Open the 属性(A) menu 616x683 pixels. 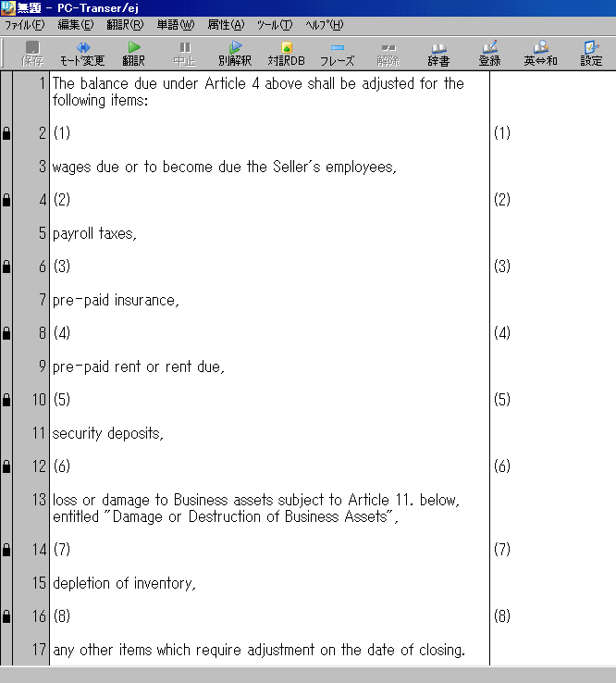coord(226,25)
